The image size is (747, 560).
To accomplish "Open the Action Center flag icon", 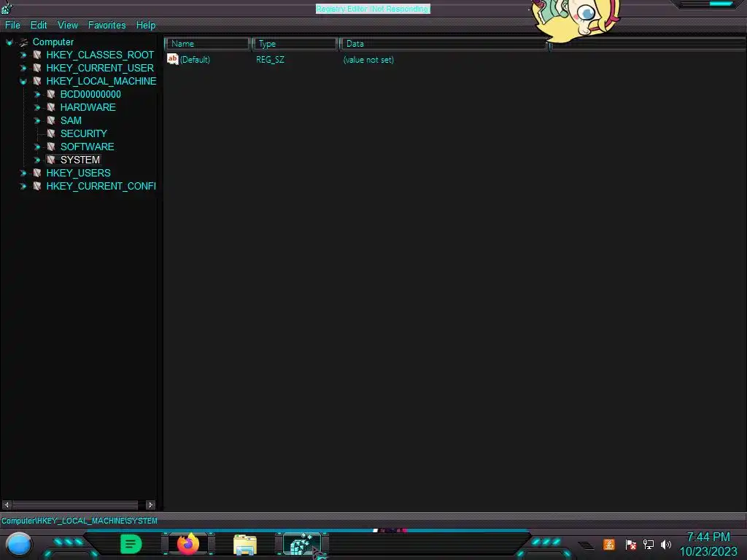I will click(631, 544).
